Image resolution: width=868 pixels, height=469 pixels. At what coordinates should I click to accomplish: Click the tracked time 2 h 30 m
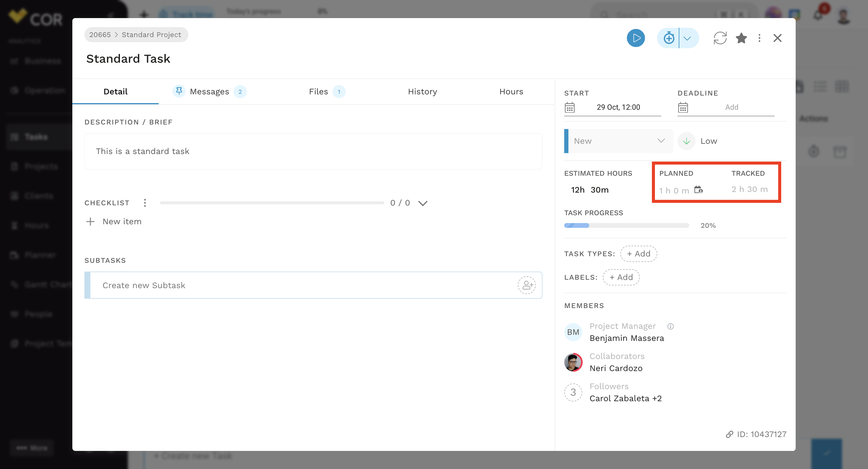coord(749,189)
